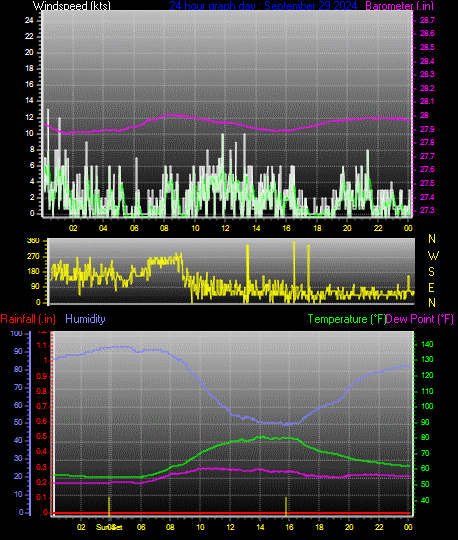Click the "22" value on windspeed scale
458x540 pixels.
[x=29, y=36]
